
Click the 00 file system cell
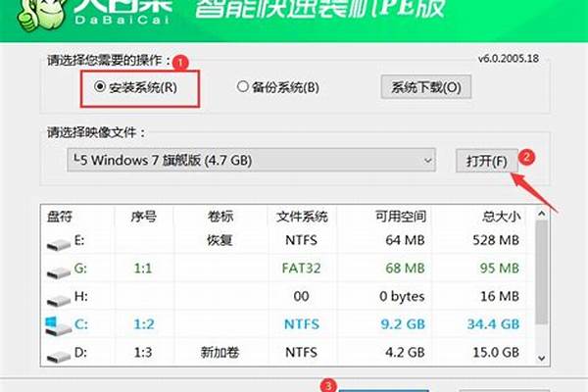pyautogui.click(x=302, y=296)
